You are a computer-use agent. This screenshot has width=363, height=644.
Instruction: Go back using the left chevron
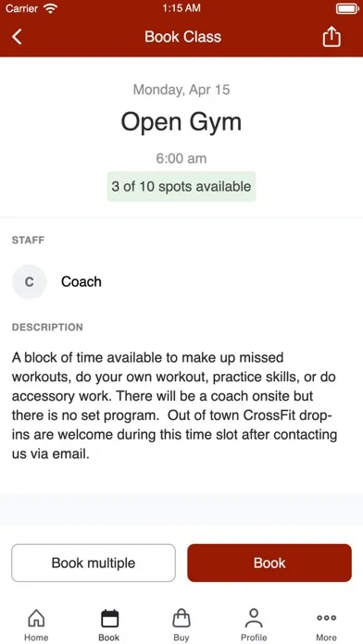[17, 37]
